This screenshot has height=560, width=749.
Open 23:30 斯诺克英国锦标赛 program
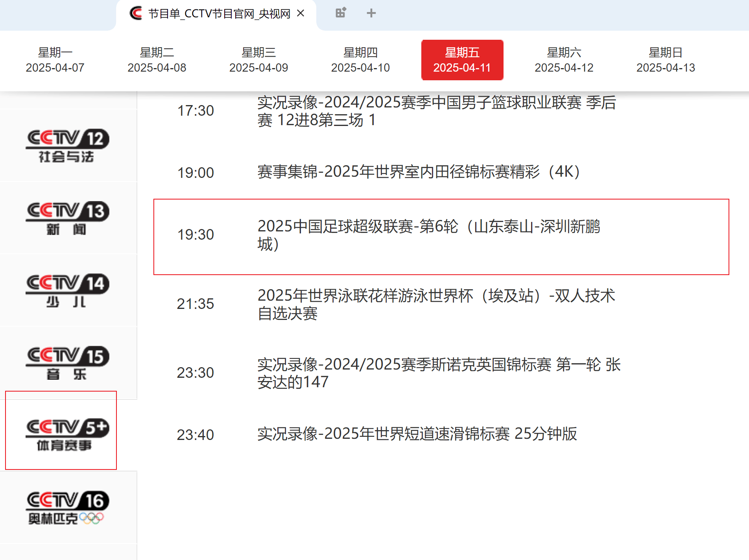point(439,373)
